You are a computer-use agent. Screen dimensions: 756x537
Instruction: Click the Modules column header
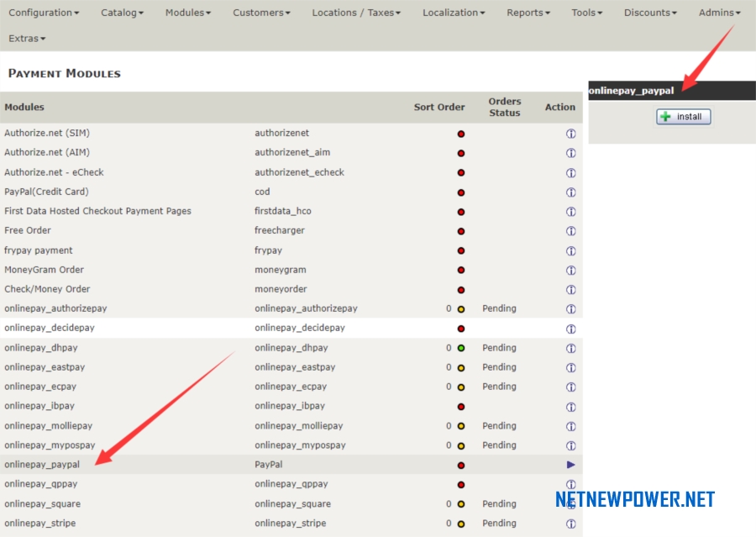coord(24,107)
